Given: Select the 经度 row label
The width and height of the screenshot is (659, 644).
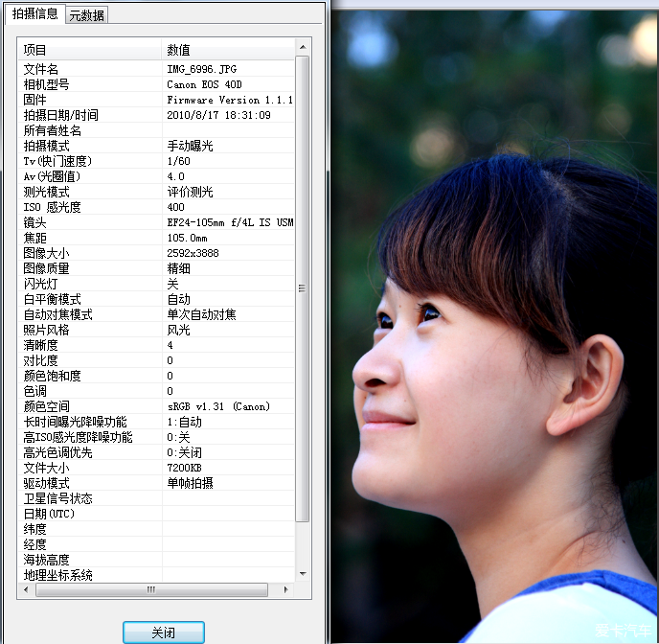Looking at the screenshot, I should tap(34, 544).
